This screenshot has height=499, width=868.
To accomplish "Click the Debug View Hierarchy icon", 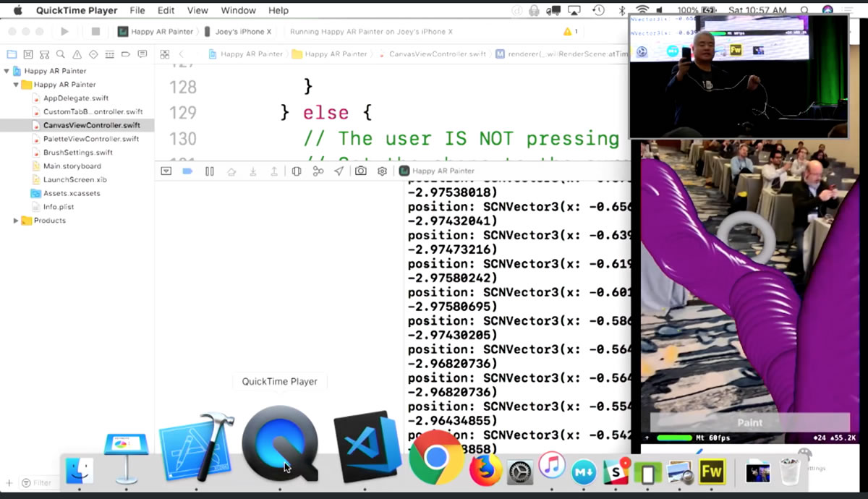I will tap(297, 171).
